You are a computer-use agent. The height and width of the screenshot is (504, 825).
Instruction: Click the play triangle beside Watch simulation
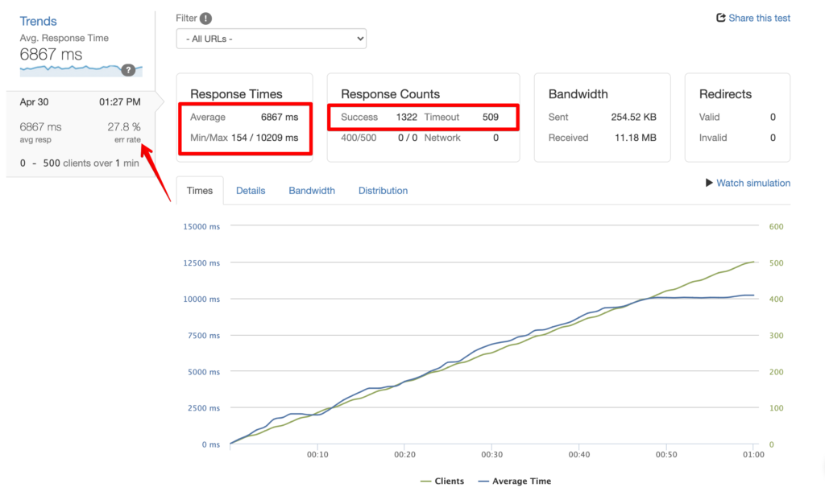(x=708, y=183)
